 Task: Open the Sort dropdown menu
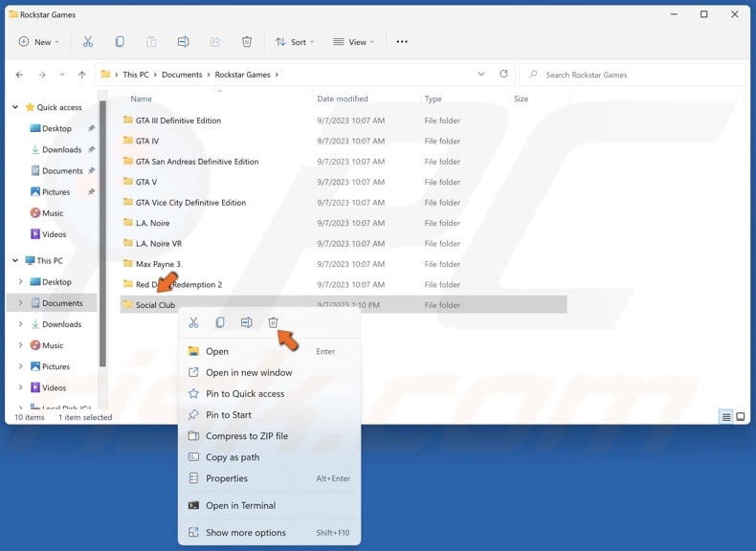pos(295,42)
